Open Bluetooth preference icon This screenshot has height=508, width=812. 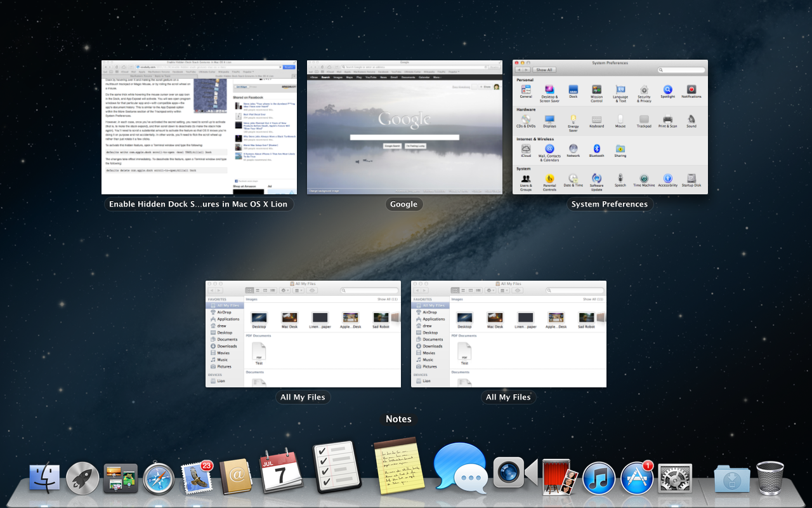[x=597, y=150]
